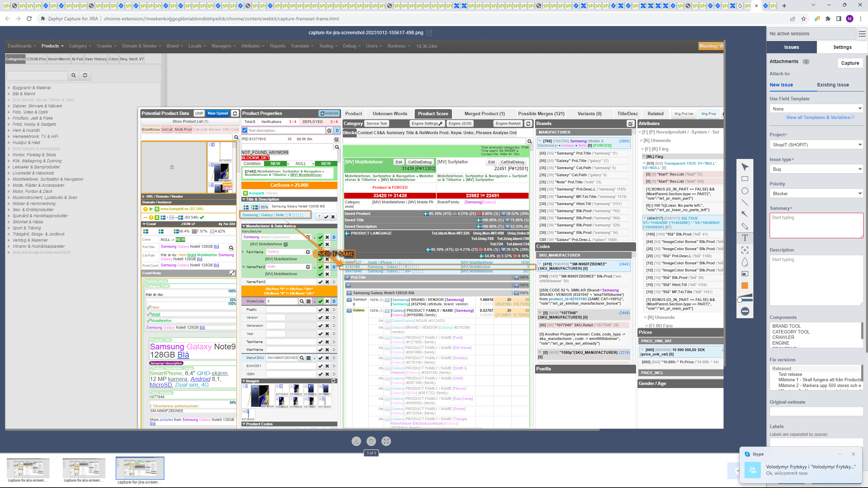Go back in Chrome
This screenshot has height=488, width=868.
point(7,19)
